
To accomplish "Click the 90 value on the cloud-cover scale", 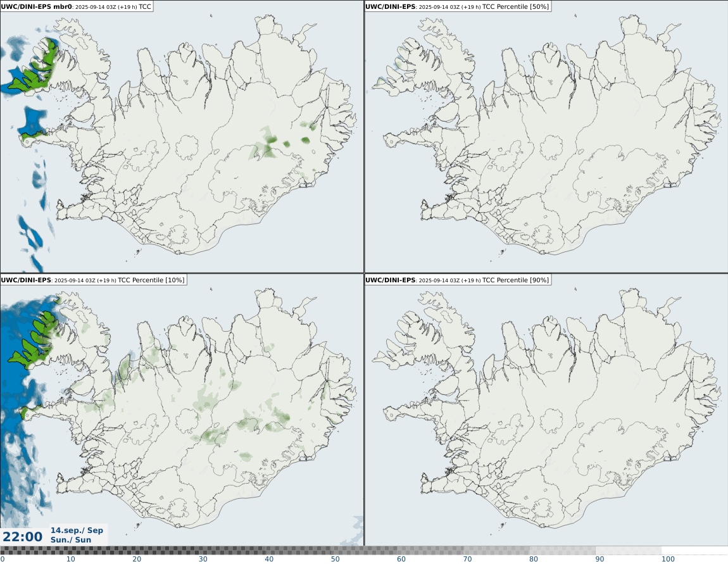I will tap(600, 559).
